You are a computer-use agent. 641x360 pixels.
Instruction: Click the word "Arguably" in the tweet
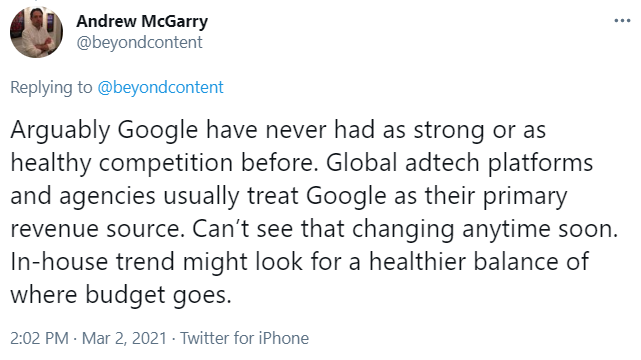point(61,131)
